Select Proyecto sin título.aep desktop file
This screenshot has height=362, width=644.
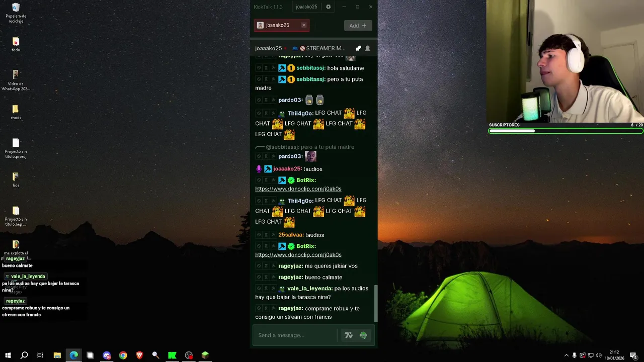[16, 216]
